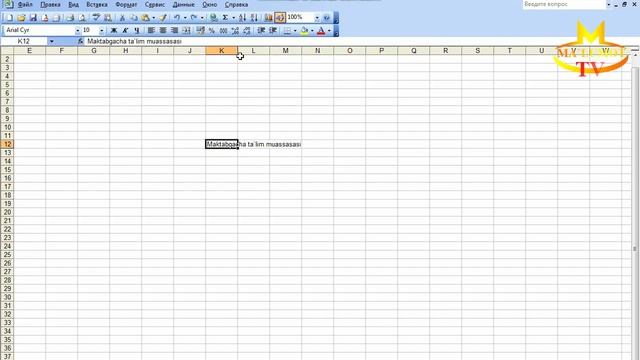Image resolution: width=640 pixels, height=360 pixels.
Task: Sort descending with the Z-A icon
Action: [x=254, y=18]
